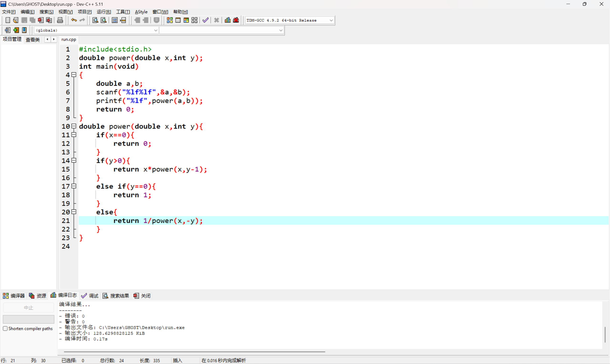
Task: Enable Shorten compiler paths checkbox
Action: click(5, 329)
